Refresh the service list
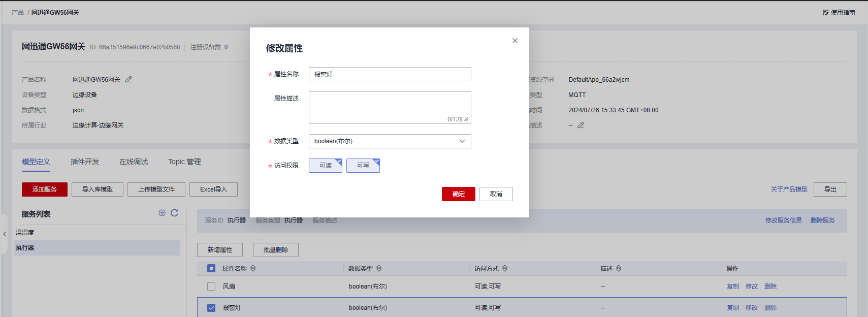The width and height of the screenshot is (868, 317). pos(174,213)
